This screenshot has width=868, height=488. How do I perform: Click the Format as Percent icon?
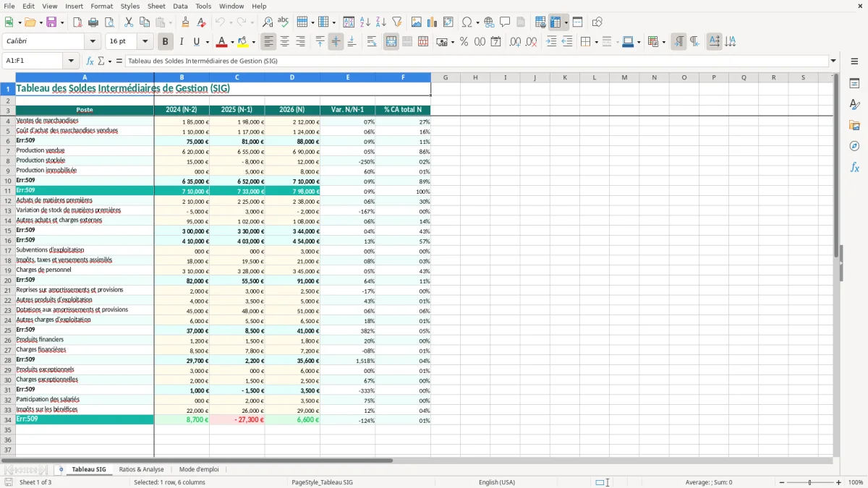click(x=464, y=42)
